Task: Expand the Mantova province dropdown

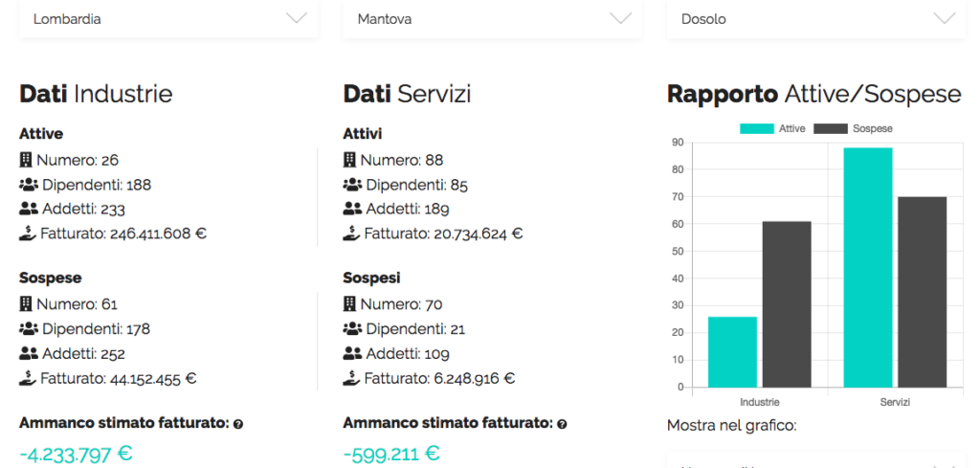Action: [492, 19]
